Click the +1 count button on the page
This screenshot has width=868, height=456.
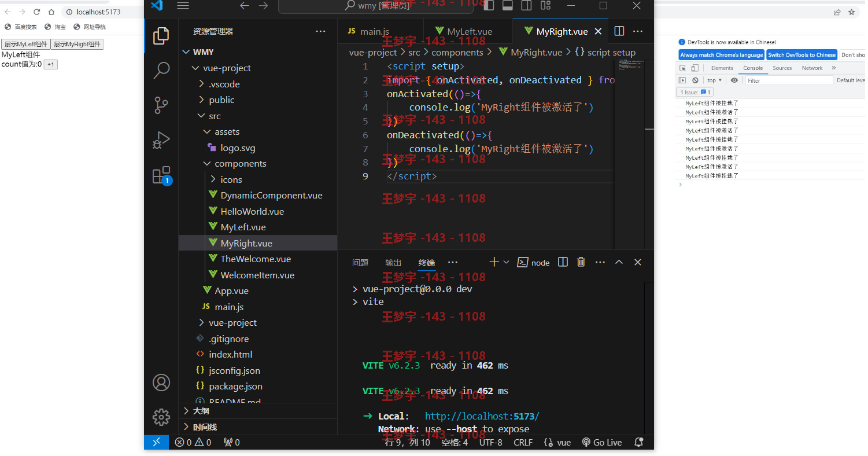[51, 64]
